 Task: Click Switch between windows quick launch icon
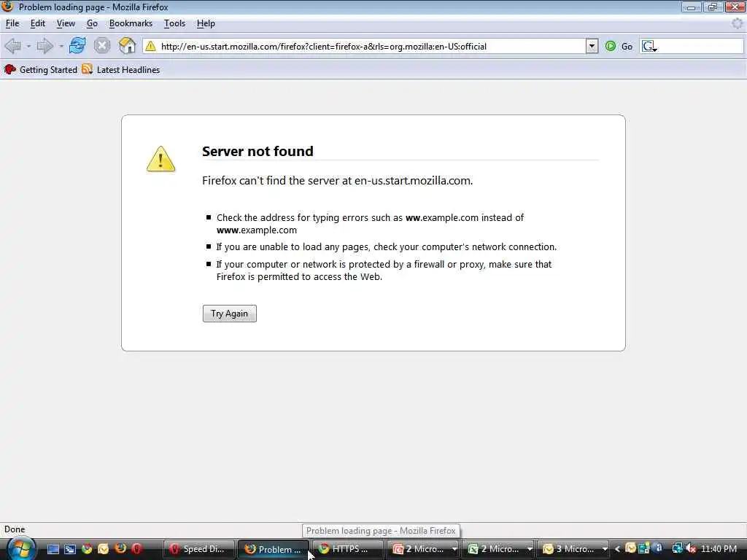[x=70, y=549]
